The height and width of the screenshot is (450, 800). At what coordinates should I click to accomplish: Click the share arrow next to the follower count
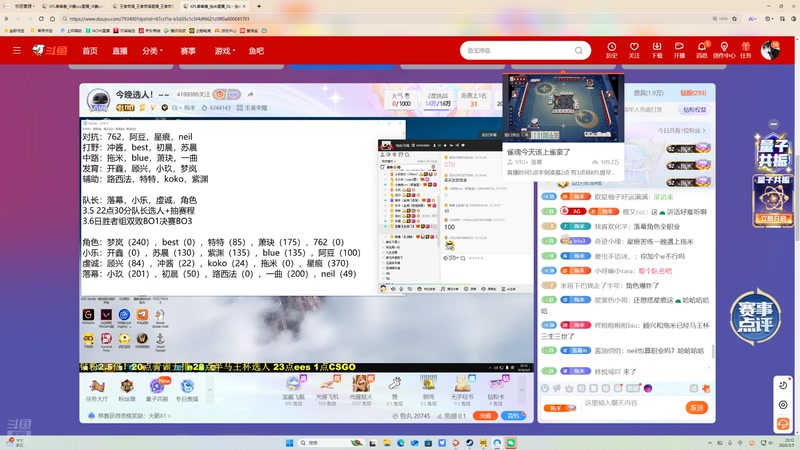coord(251,94)
